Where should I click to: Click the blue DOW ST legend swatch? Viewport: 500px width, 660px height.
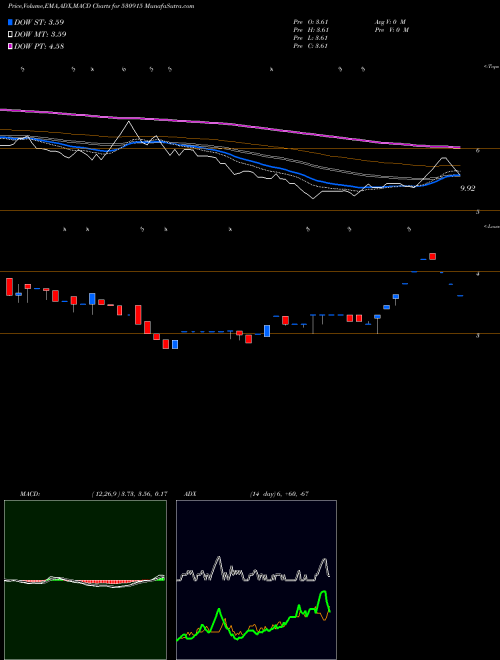click(10, 22)
